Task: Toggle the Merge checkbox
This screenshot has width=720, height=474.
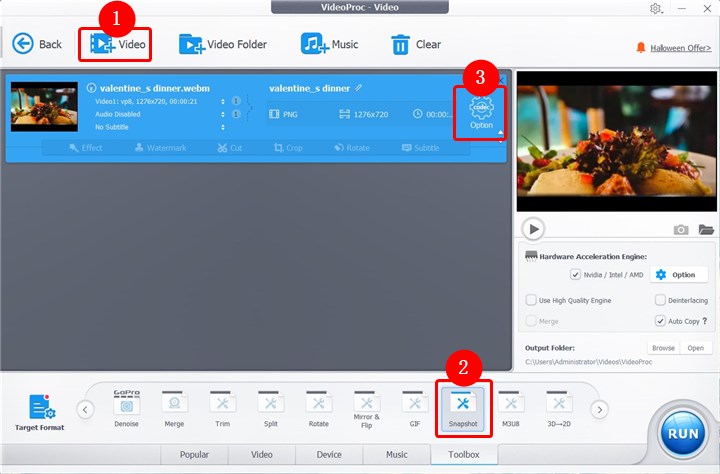Action: coord(531,321)
